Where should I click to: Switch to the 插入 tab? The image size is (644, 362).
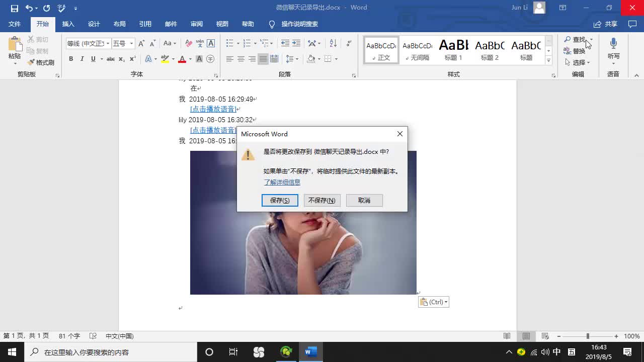coord(68,24)
